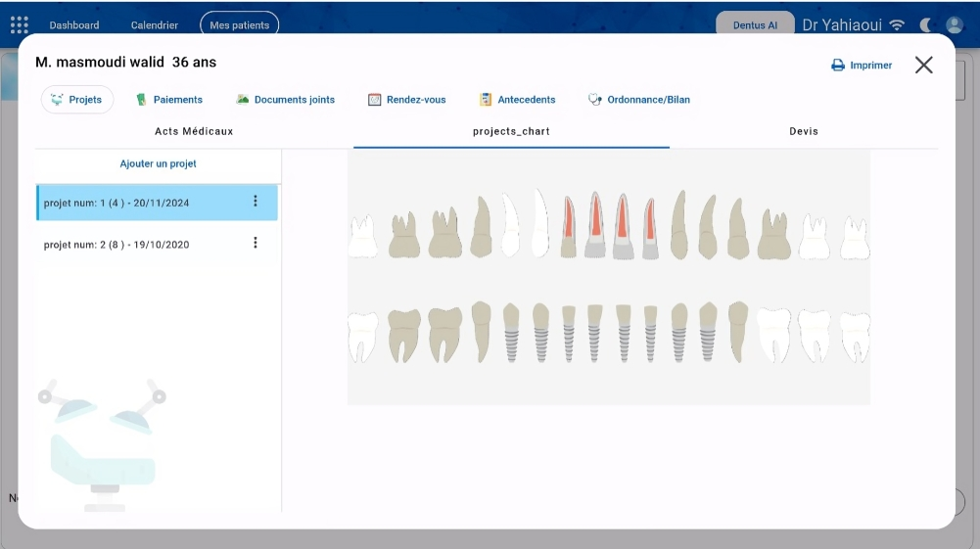Viewport: 980px width, 549px height.
Task: Select projet num: 2 (8) - 19/10/2020
Action: (117, 245)
